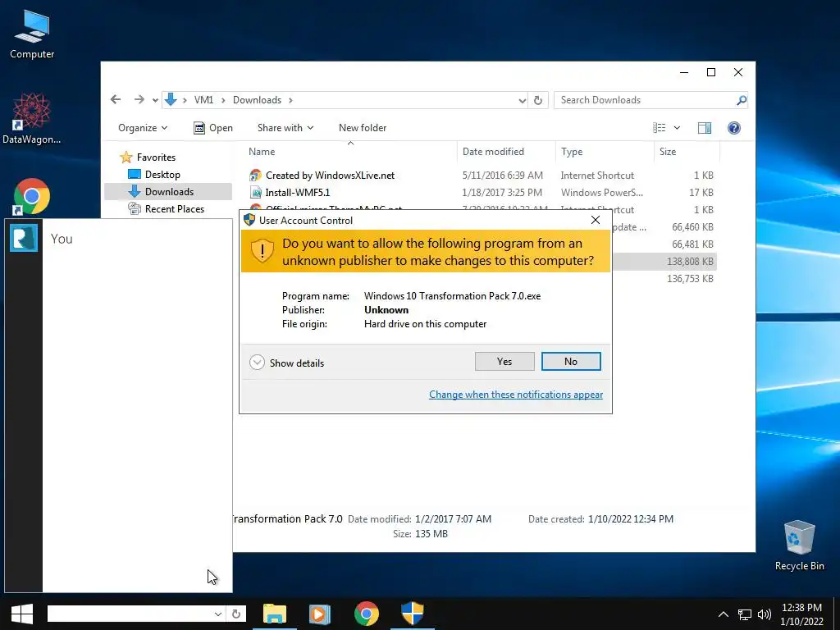
Task: Click the Windows Start button
Action: click(22, 614)
